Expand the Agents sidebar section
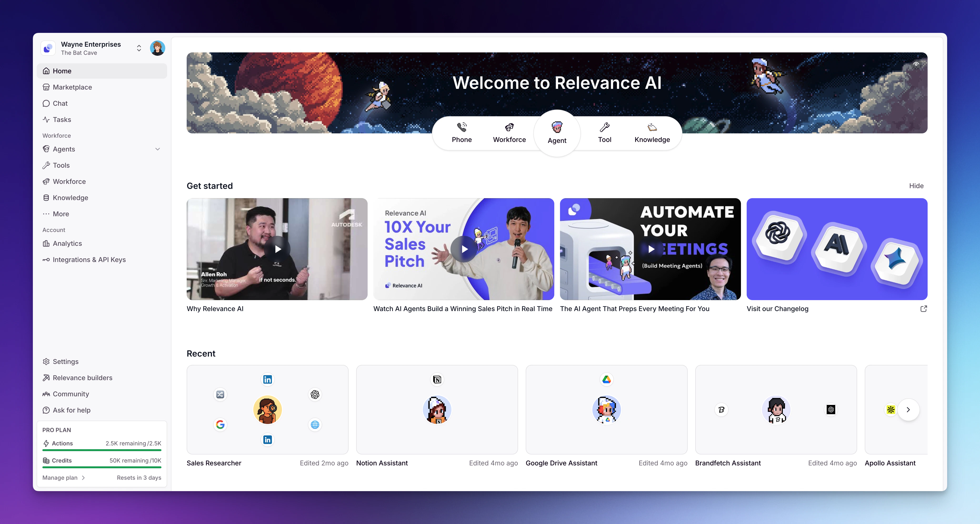This screenshot has height=524, width=980. pos(158,149)
